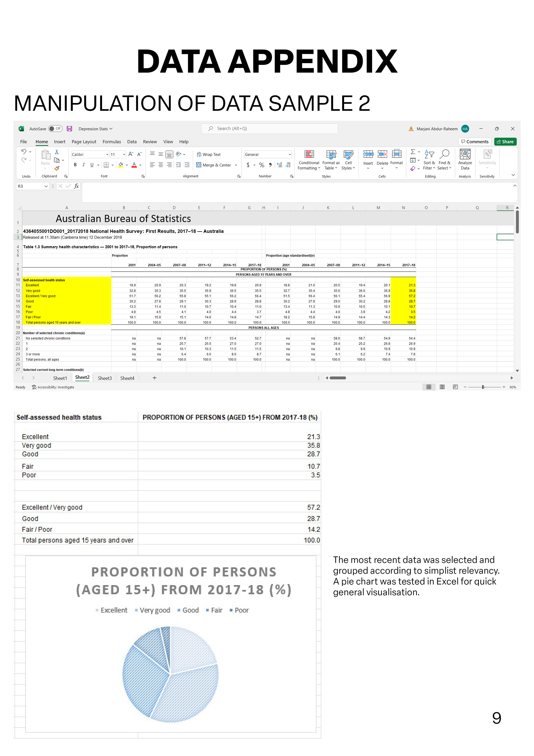
Task: Click the Copy icon in Clipboard
Action: point(56,160)
